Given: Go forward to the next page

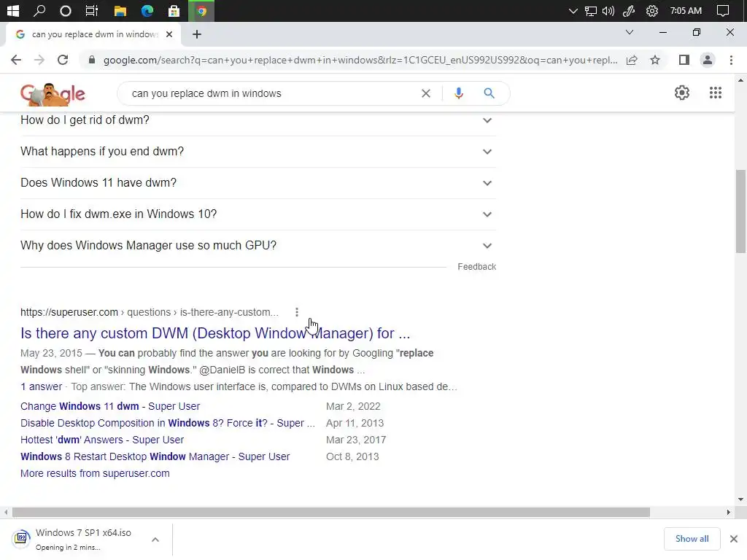Looking at the screenshot, I should pyautogui.click(x=39, y=60).
